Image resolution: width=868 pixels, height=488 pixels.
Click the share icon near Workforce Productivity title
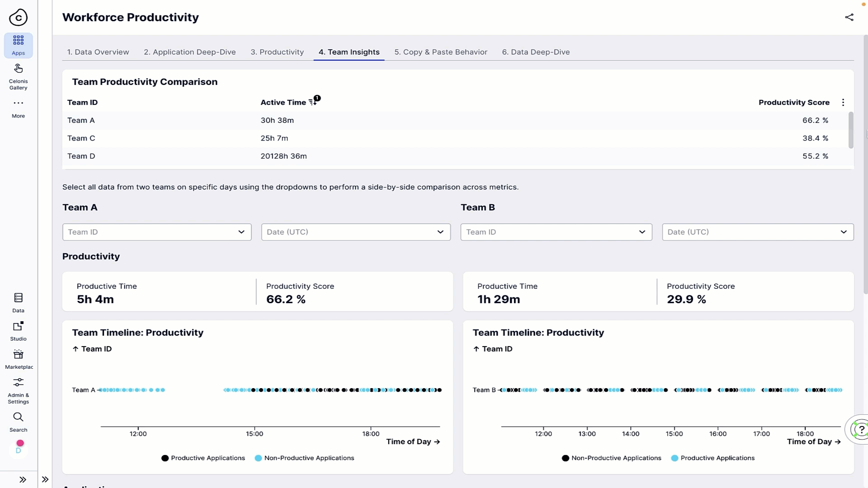pyautogui.click(x=849, y=17)
